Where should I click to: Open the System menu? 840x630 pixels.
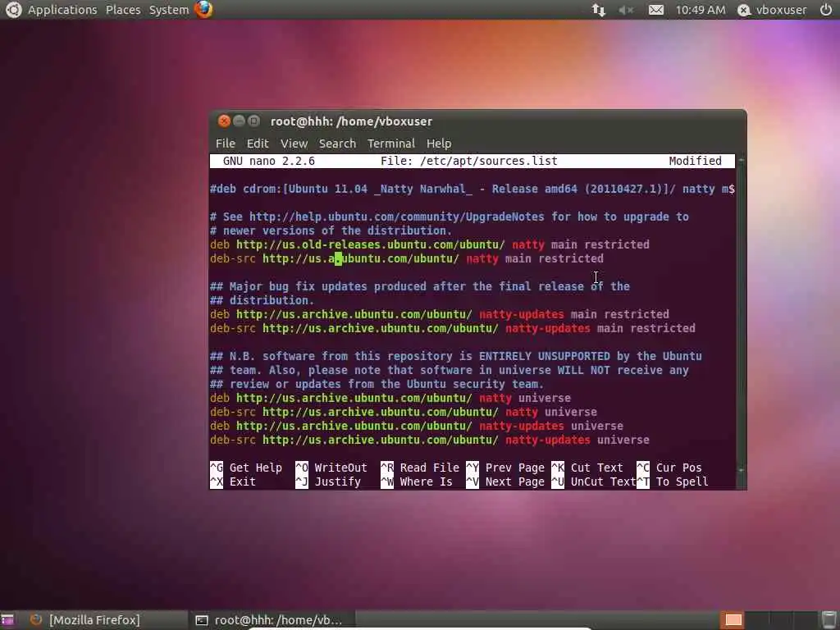coord(169,10)
